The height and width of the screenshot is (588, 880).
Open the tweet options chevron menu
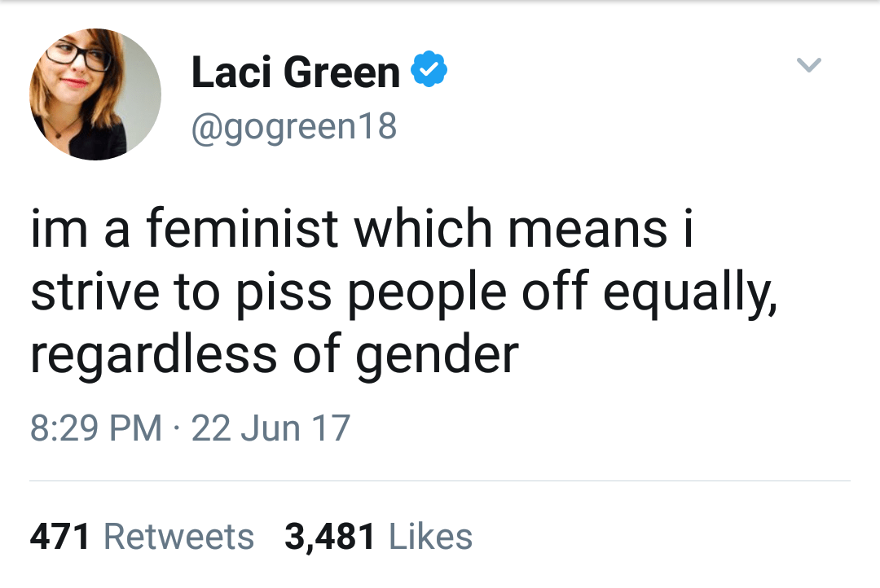click(x=808, y=65)
